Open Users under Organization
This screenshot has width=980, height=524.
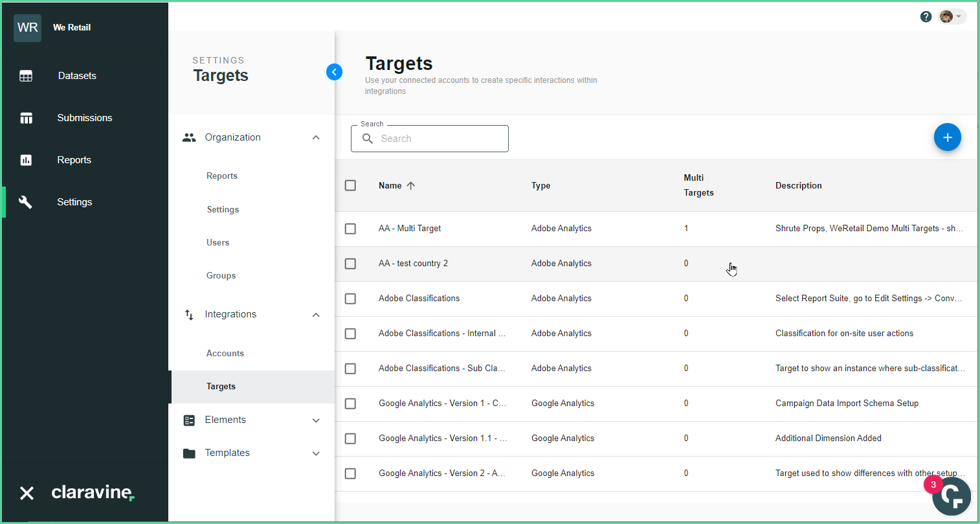(x=217, y=243)
